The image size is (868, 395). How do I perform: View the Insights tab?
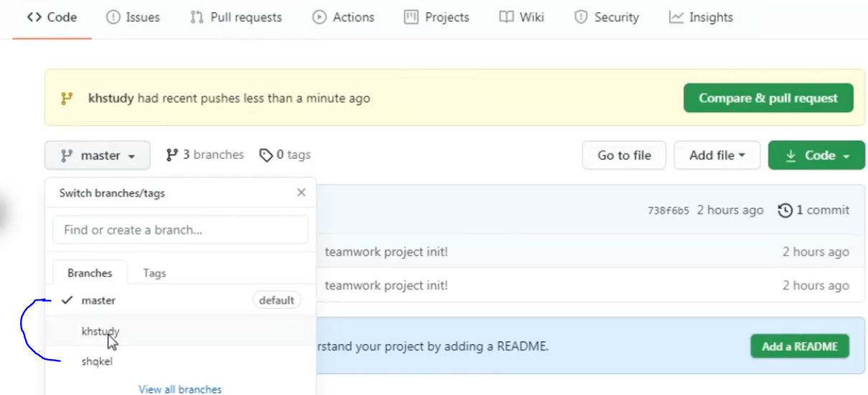[x=701, y=17]
